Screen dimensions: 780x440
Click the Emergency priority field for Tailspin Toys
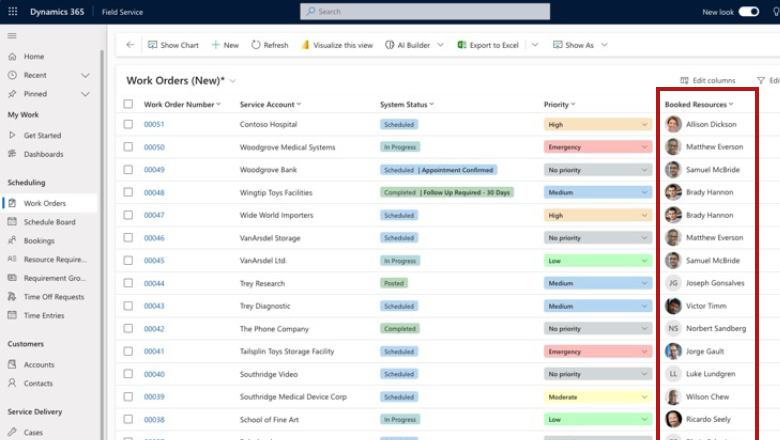pyautogui.click(x=597, y=351)
